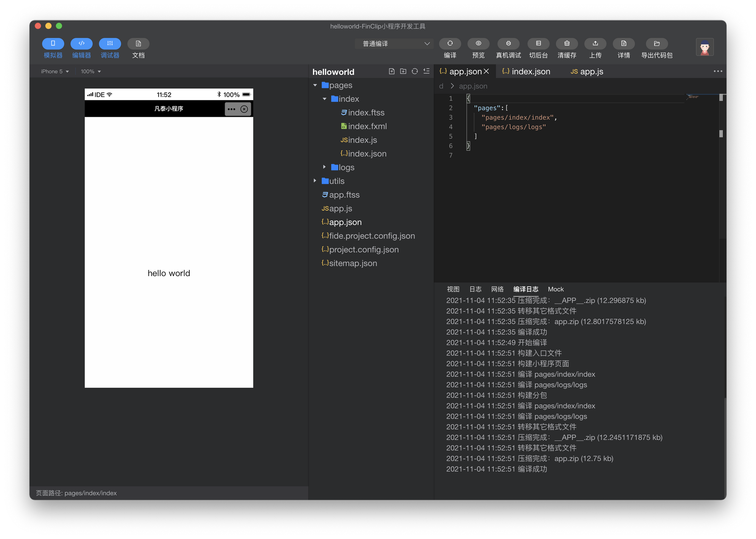Create a new folder in helloworld
The height and width of the screenshot is (539, 756).
(403, 71)
